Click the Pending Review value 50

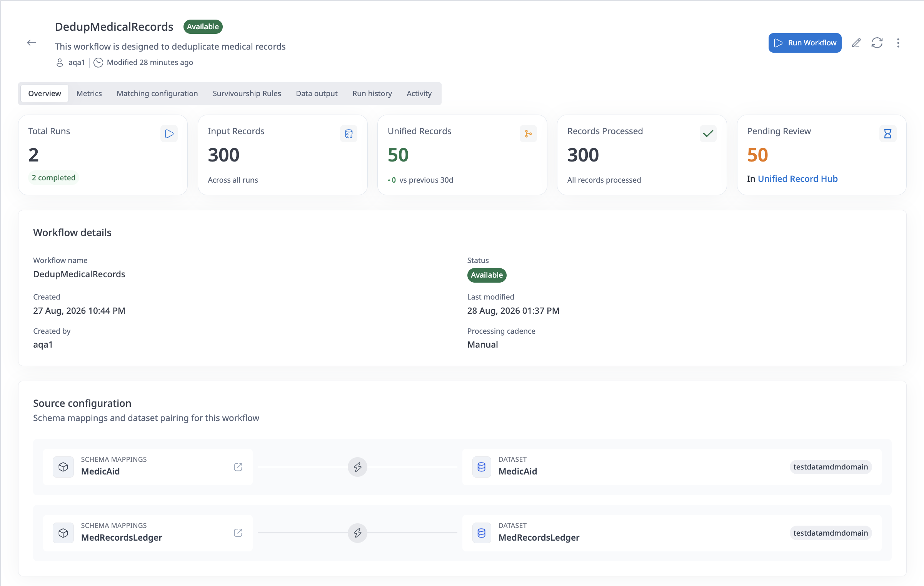click(757, 155)
